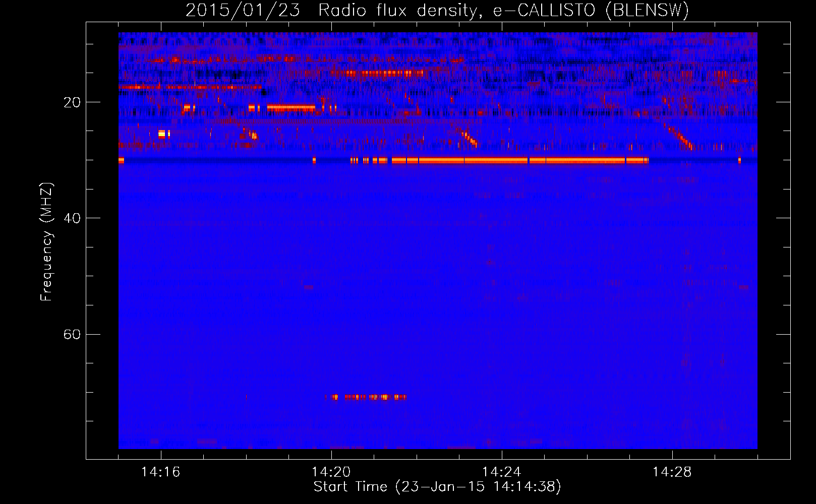The image size is (816, 504).
Task: Click the 14:28 time tick label
Action: pyautogui.click(x=672, y=472)
